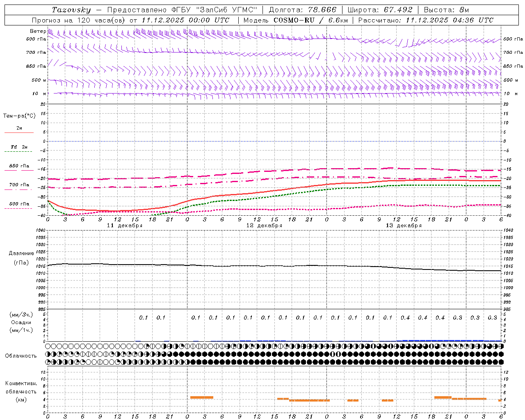Click the '-40' value on right temperature axis
Screen dimensions: 525x420
(507, 216)
